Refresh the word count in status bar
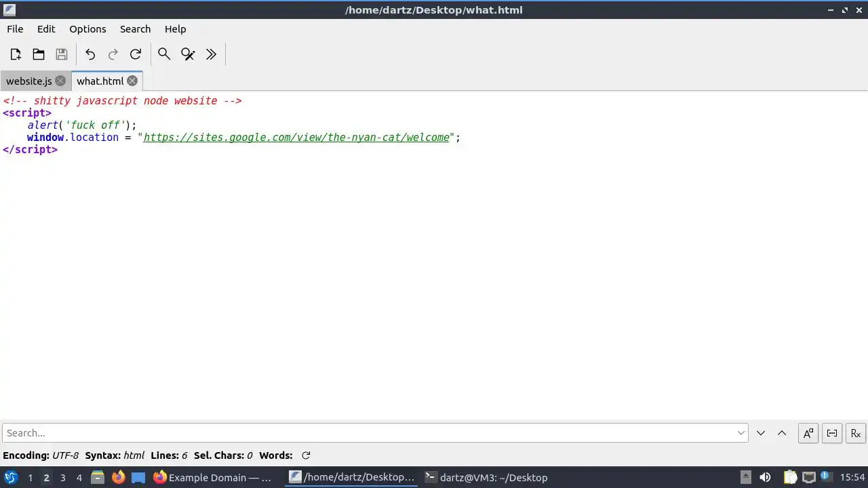This screenshot has width=868, height=488. 306,455
